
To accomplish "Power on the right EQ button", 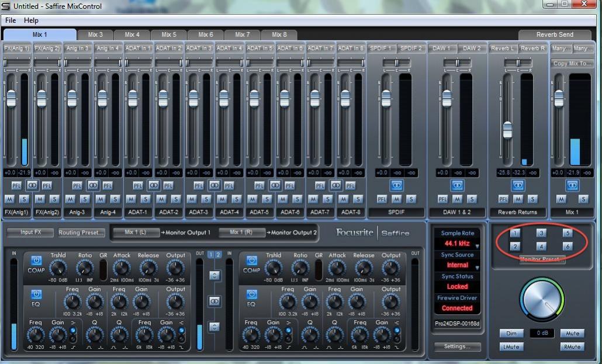I will (251, 294).
